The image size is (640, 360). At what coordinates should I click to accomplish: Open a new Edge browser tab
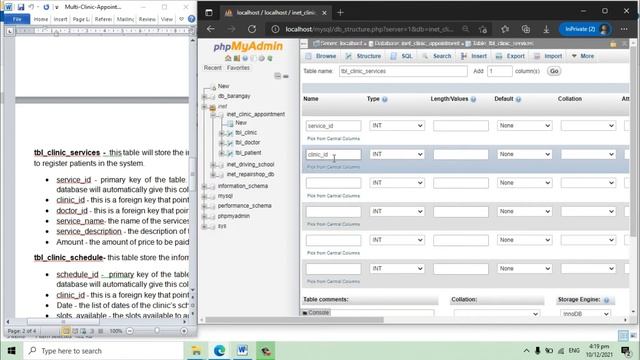point(340,12)
